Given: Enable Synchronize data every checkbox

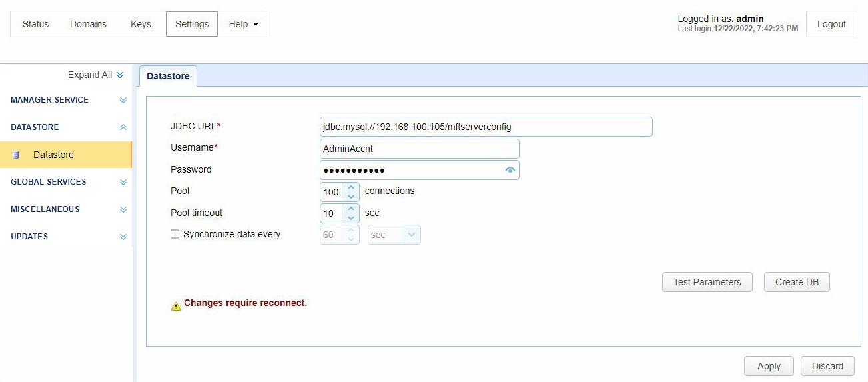Looking at the screenshot, I should click(175, 234).
